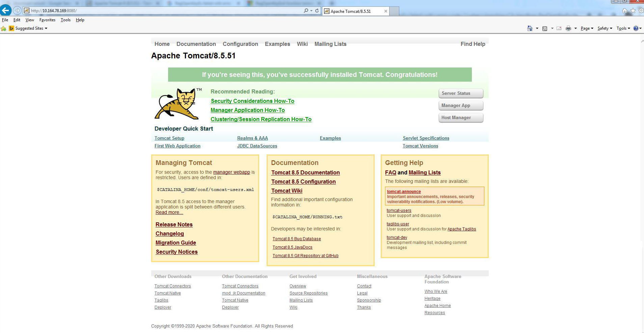Open the Tomcat 8.5 Documentation link
The image size is (644, 333).
tap(305, 172)
